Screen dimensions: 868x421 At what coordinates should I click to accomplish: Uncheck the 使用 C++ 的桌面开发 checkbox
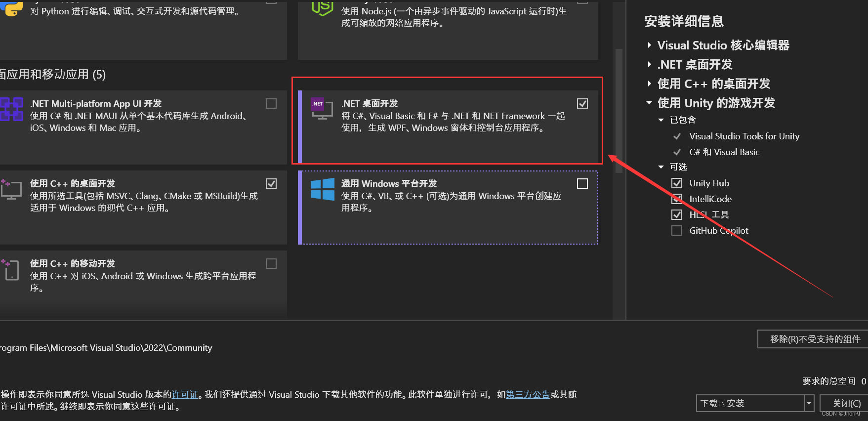click(271, 183)
